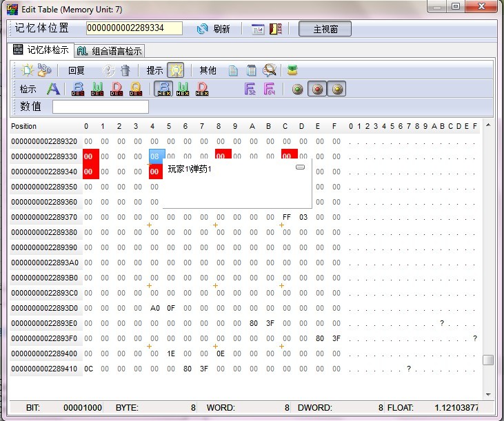The image size is (504, 421).
Task: Select Byte decimal display format icon
Action: (77, 89)
